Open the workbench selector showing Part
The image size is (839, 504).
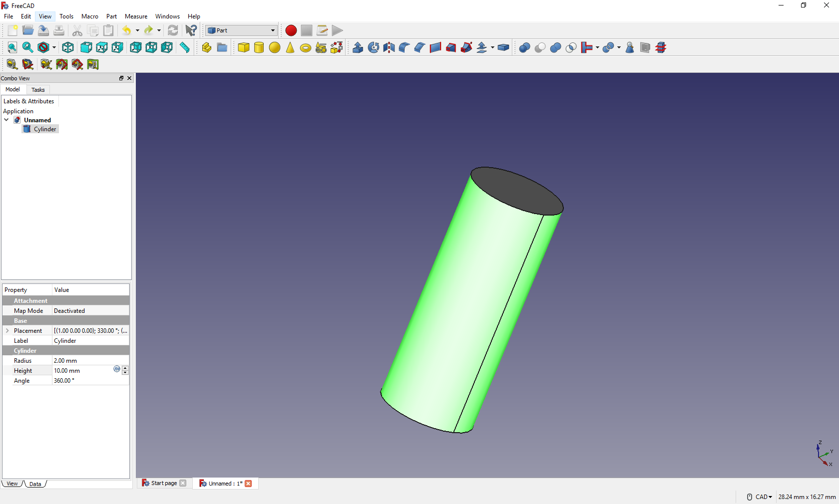[242, 30]
